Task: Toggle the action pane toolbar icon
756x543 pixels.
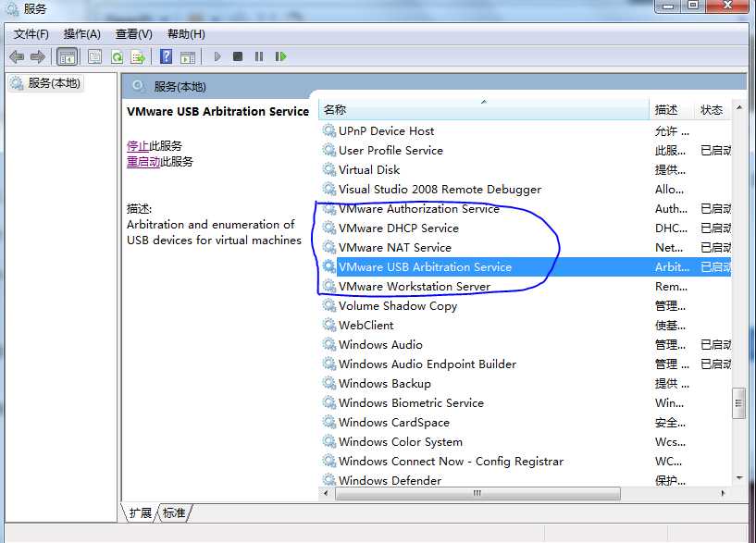Action: 188,56
